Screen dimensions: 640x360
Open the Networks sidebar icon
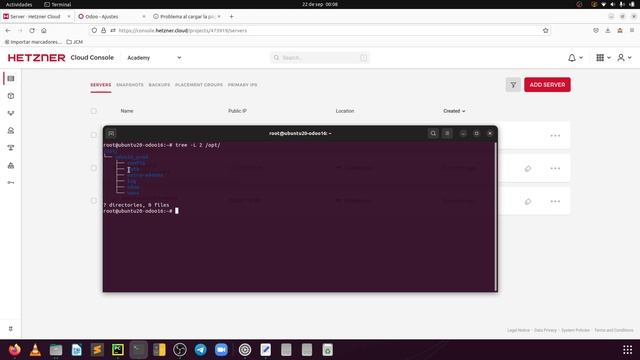11,148
